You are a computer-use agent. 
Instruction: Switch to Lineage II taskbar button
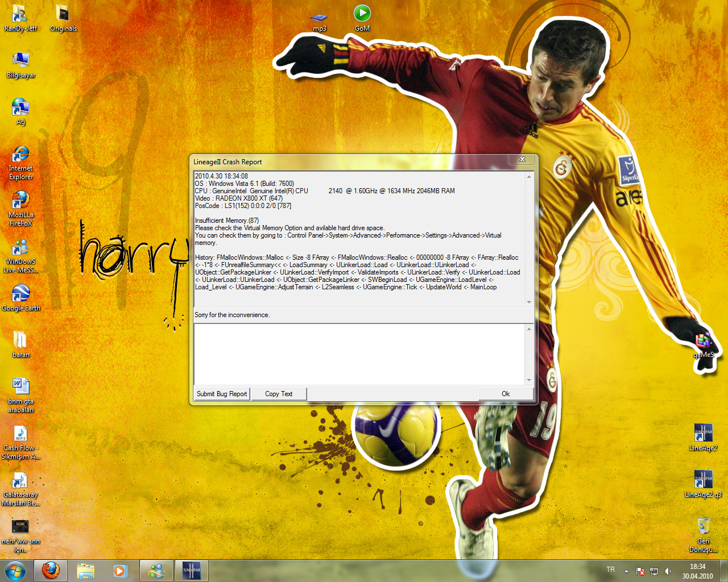click(x=191, y=571)
